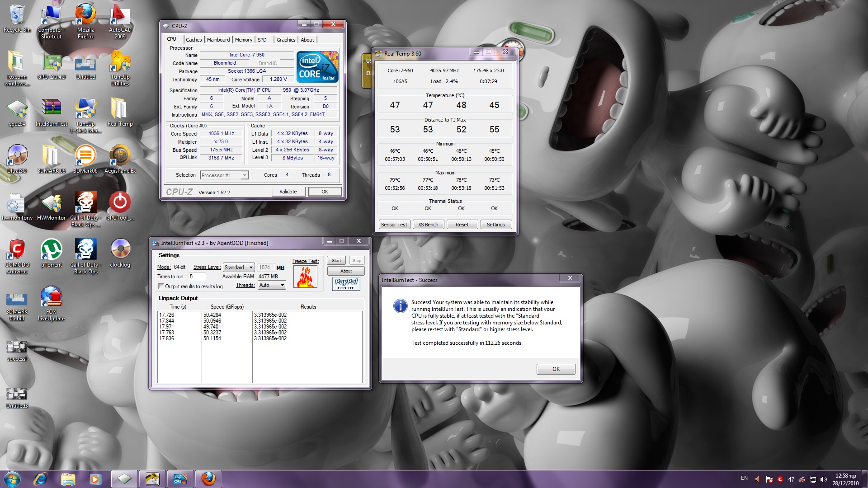Open the Real Temp folder on the desktop
The image size is (868, 488).
120,112
